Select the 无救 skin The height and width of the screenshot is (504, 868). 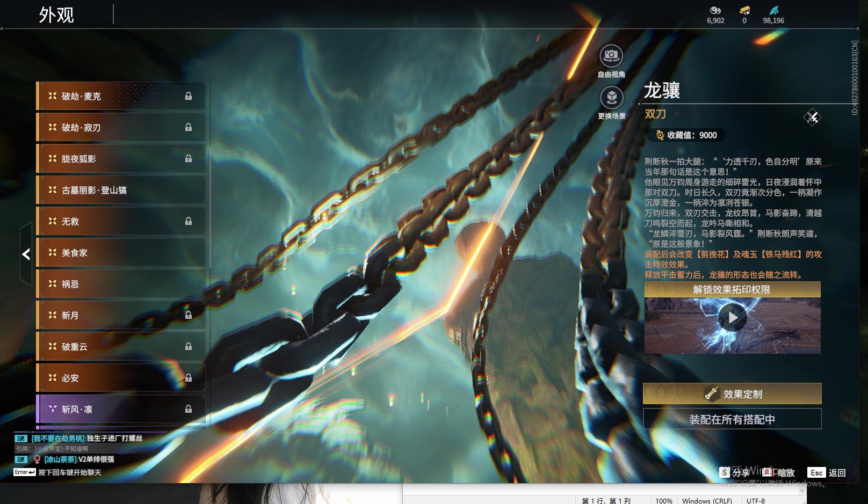121,221
